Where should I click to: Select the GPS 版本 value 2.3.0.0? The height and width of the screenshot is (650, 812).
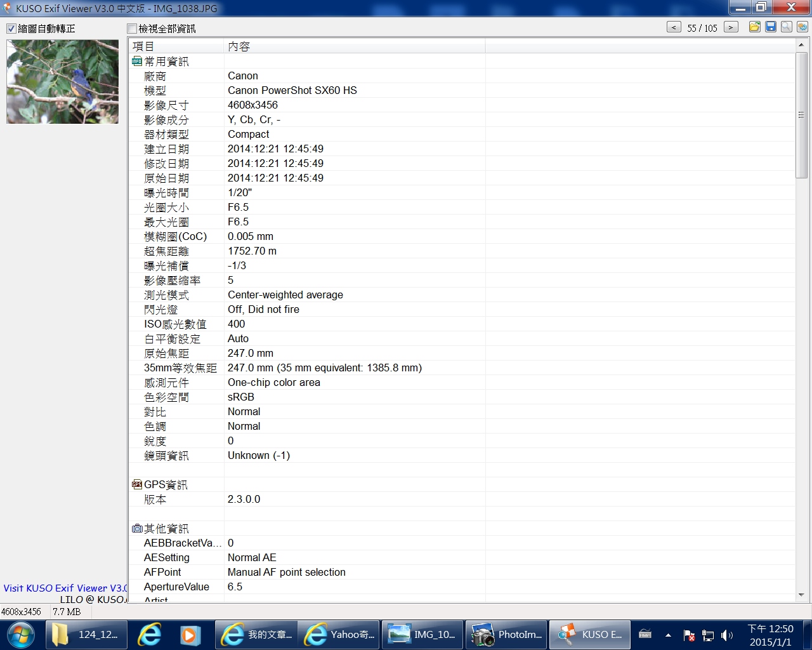(x=244, y=500)
